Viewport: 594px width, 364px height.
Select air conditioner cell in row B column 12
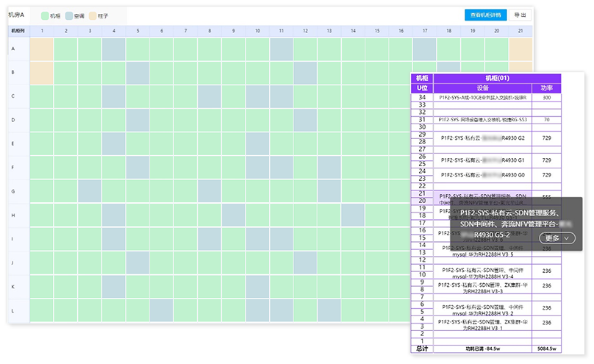304,74
